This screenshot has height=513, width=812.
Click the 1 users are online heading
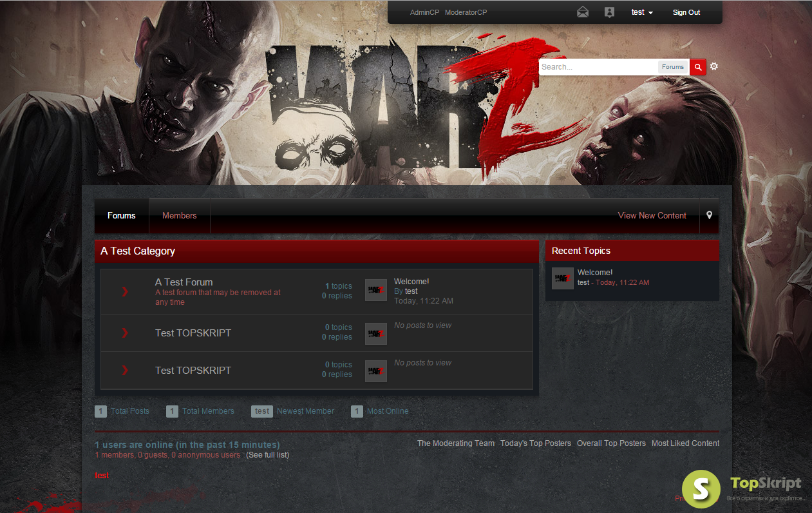pos(187,445)
